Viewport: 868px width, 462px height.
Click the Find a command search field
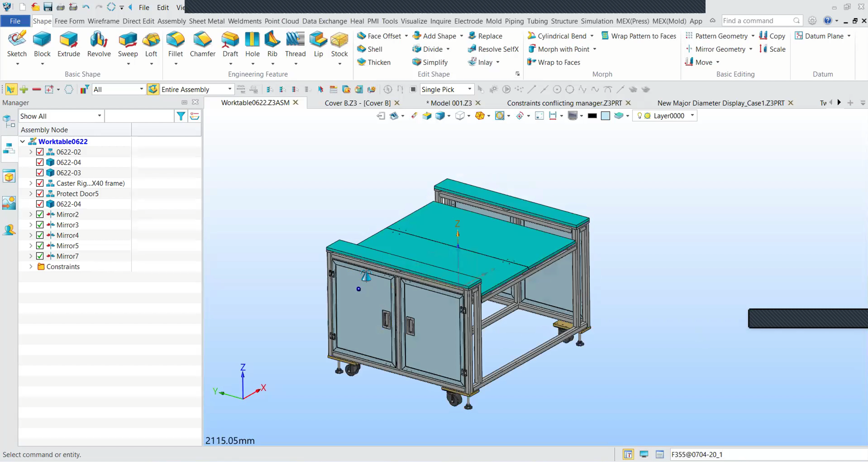tap(756, 21)
